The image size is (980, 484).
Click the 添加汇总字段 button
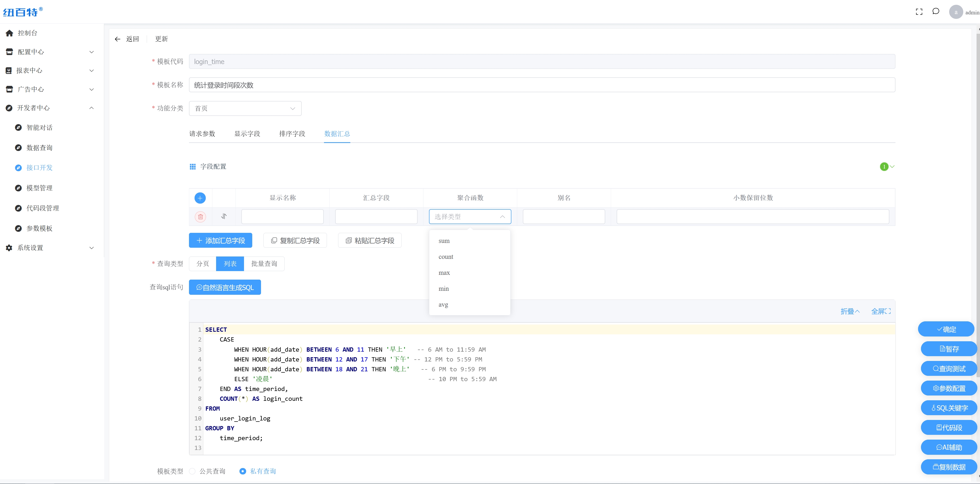[220, 241]
